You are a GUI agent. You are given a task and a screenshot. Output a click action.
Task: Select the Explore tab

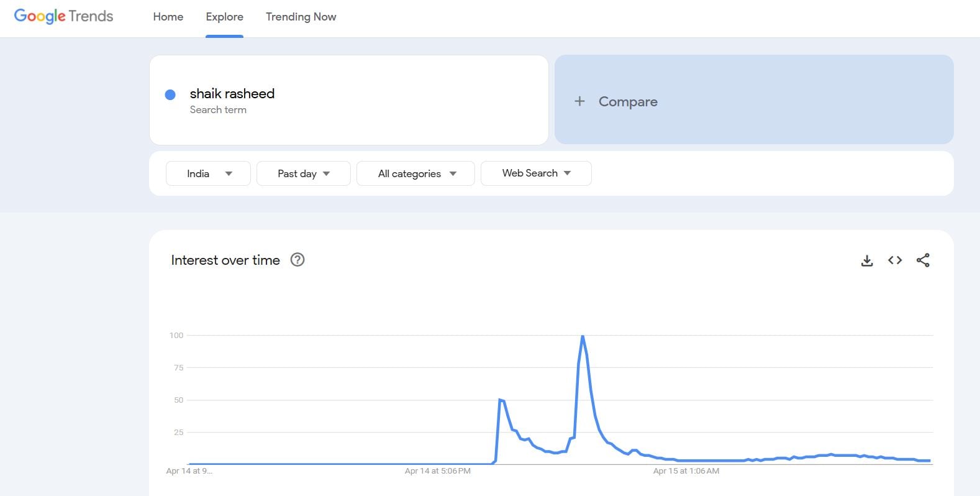pos(224,17)
